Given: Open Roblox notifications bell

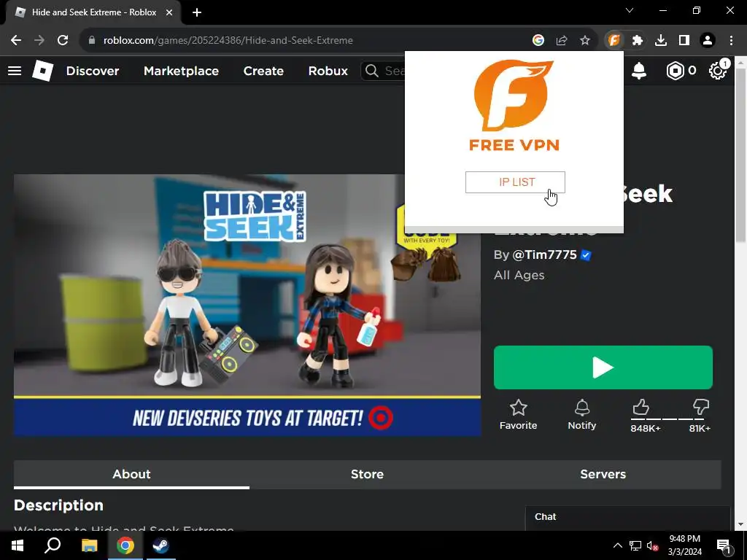Looking at the screenshot, I should coord(639,71).
